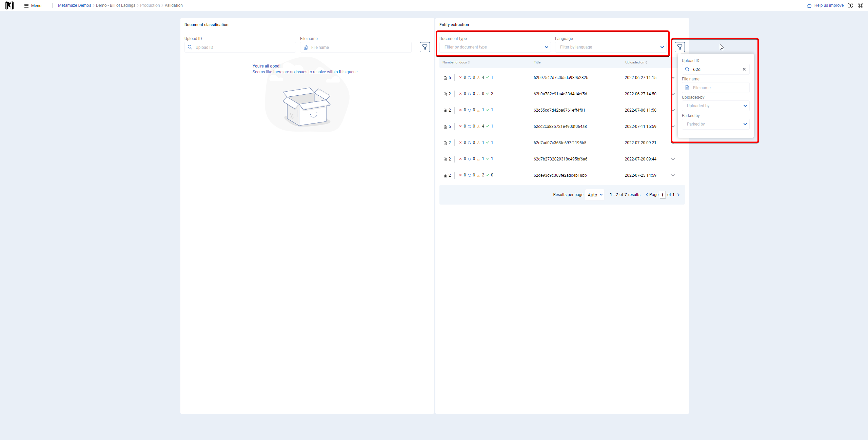Open the Language filter dropdown
This screenshot has width=868, height=440.
(x=610, y=47)
